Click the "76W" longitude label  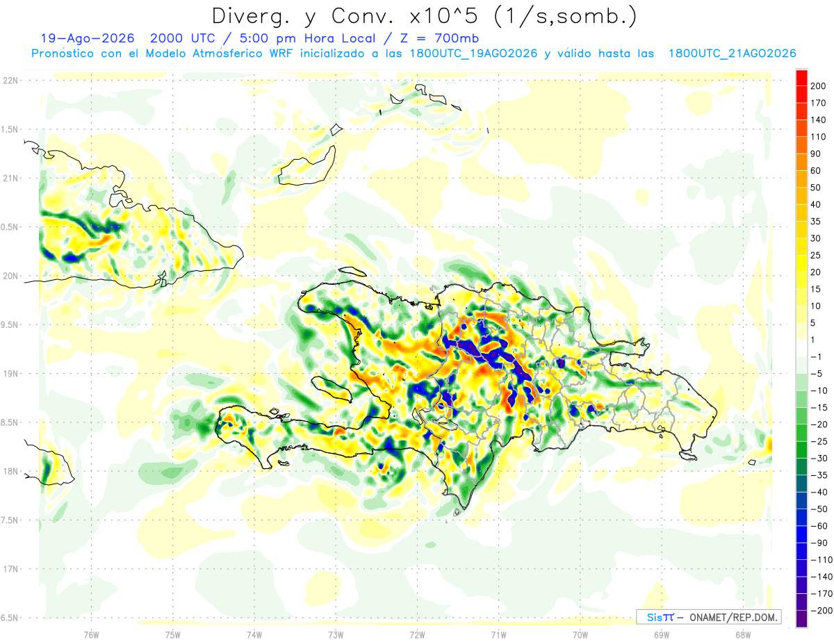click(91, 634)
